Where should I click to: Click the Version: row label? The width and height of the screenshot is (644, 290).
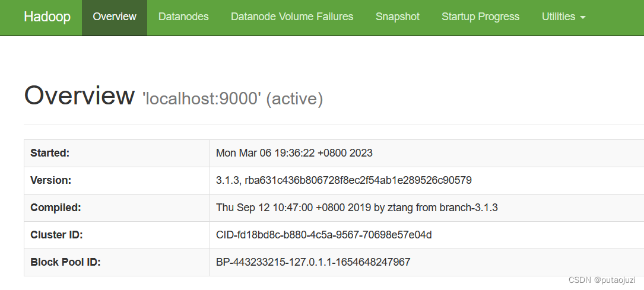click(x=51, y=180)
